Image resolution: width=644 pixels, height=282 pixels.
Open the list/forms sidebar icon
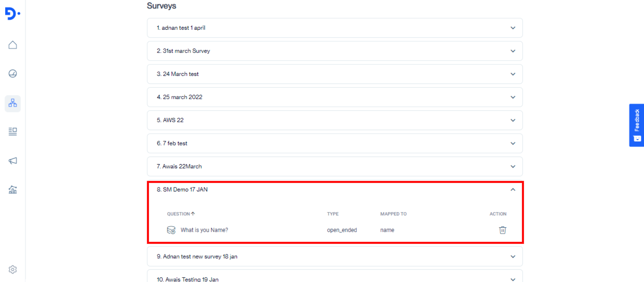tap(13, 131)
